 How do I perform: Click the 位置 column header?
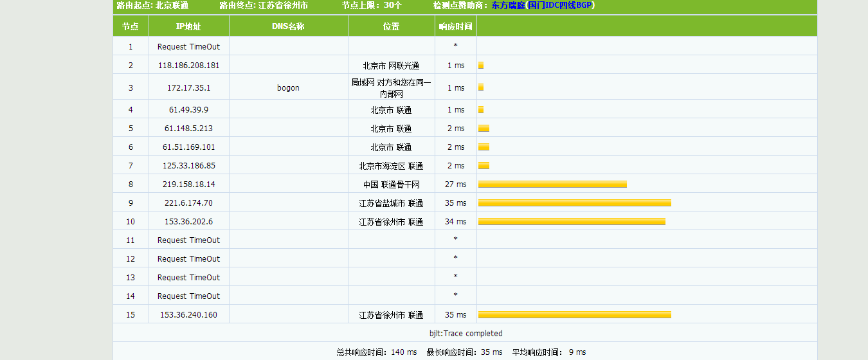pos(391,27)
